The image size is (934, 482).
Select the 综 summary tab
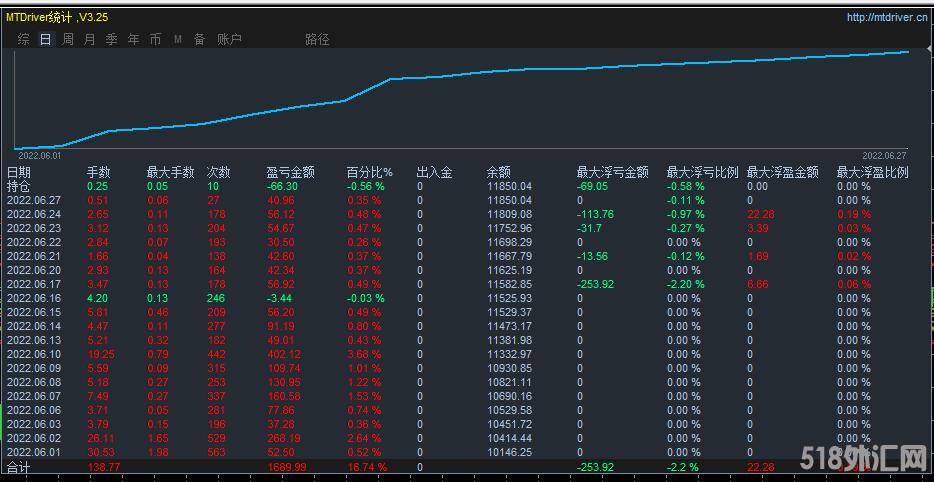coord(23,40)
